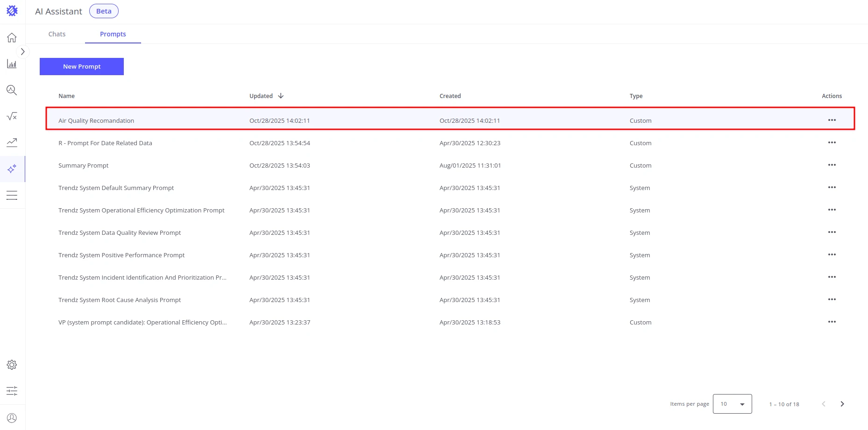Go to the next page of prompts
The height and width of the screenshot is (430, 868).
(x=842, y=404)
